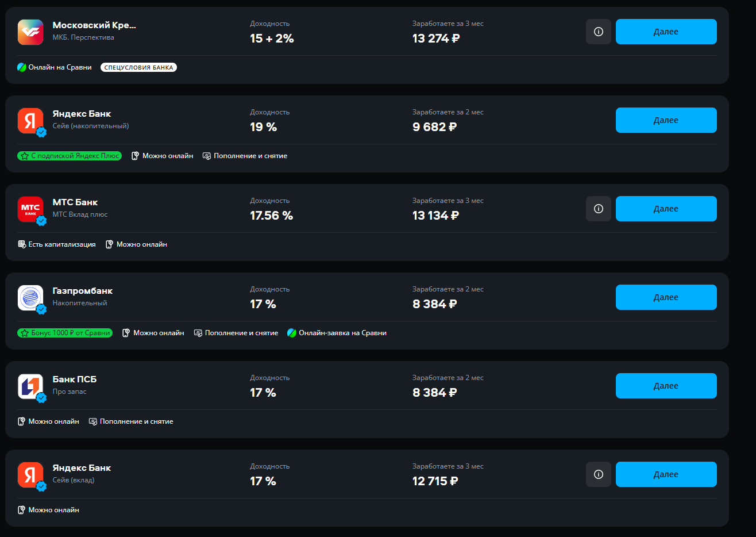Click the Банк ПСБ logo icon
This screenshot has width=756, height=537.
30,386
